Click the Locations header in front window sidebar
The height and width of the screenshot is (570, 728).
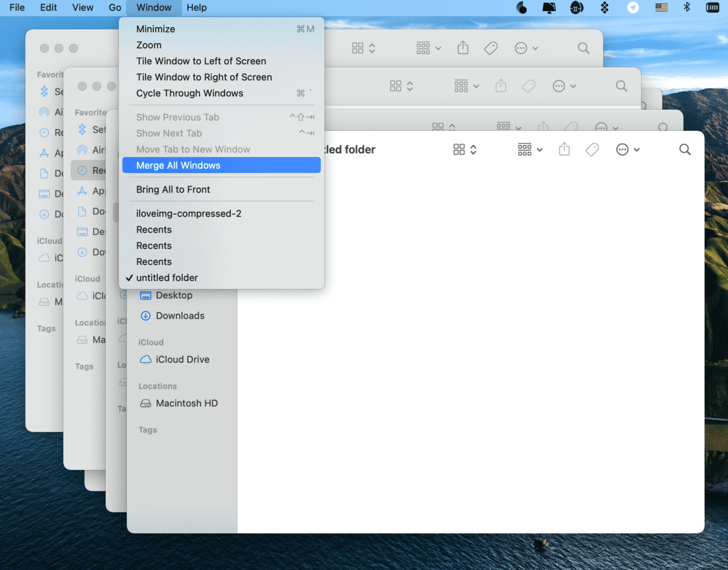coord(157,386)
